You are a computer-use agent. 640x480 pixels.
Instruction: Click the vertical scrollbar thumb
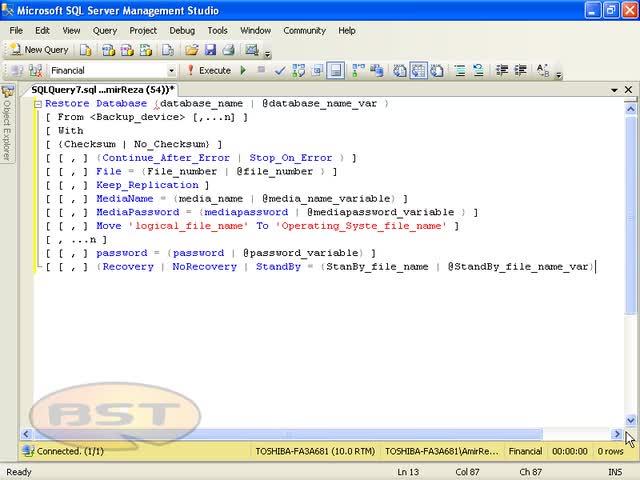(630, 215)
